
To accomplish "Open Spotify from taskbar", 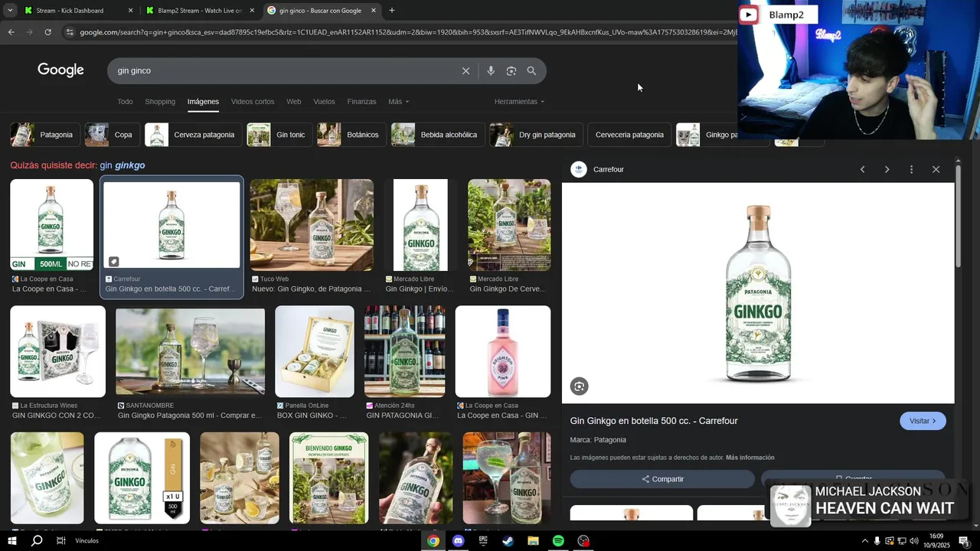I will coord(558,541).
